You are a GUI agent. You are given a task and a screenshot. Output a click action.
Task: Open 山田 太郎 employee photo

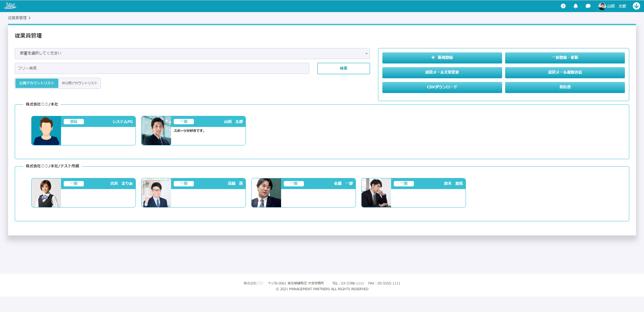coord(156,131)
